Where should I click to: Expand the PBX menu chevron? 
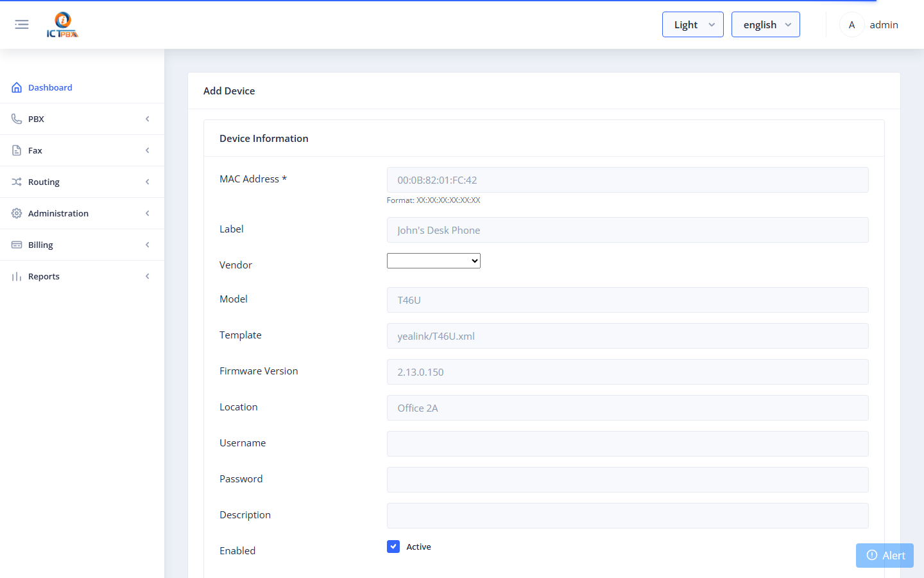(148, 119)
